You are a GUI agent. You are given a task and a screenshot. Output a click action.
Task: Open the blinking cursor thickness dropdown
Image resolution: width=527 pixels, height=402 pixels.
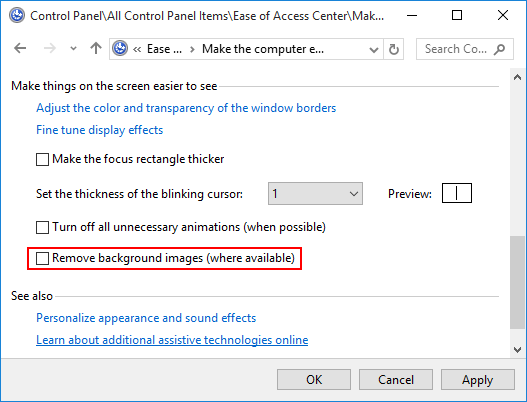coord(315,194)
